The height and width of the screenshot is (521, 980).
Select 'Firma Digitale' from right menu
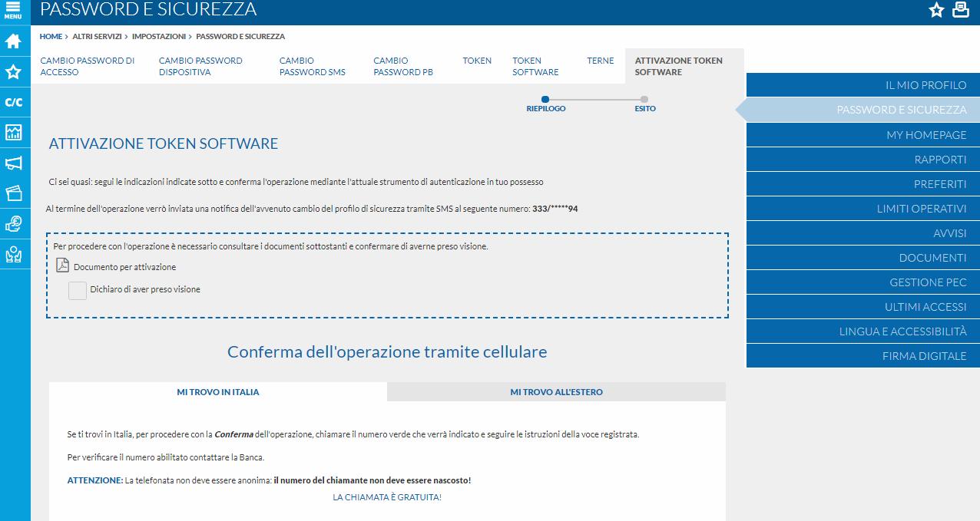click(x=924, y=356)
